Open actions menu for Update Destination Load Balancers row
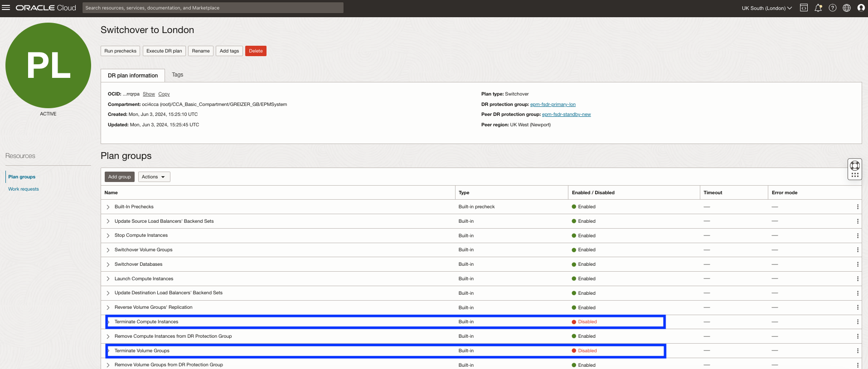 point(858,293)
